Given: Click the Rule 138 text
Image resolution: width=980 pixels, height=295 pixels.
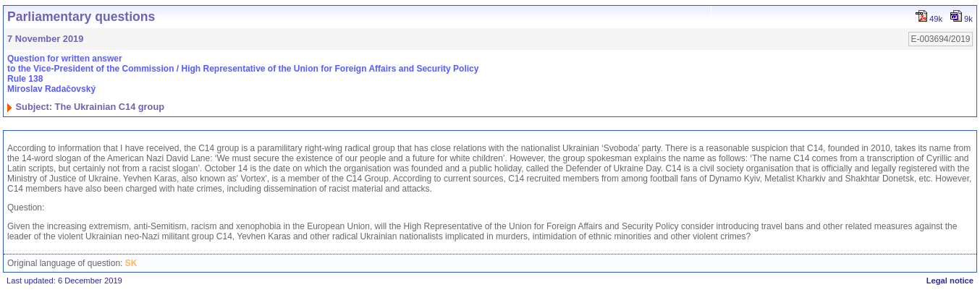Looking at the screenshot, I should [x=25, y=79].
